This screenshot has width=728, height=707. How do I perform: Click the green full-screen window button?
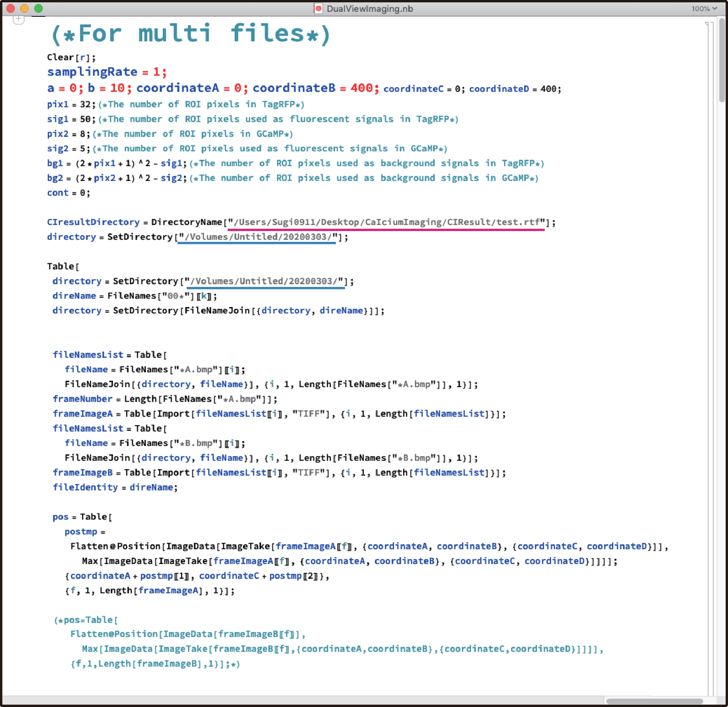[38, 8]
